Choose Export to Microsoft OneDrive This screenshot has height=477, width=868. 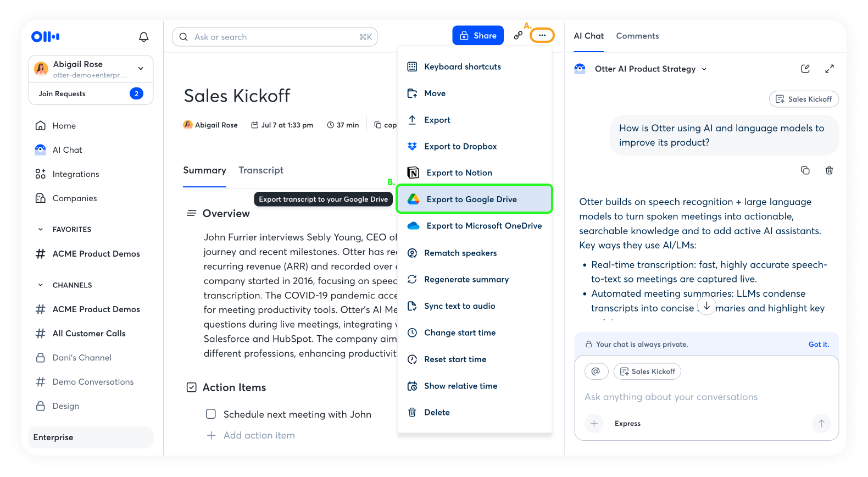(x=475, y=226)
